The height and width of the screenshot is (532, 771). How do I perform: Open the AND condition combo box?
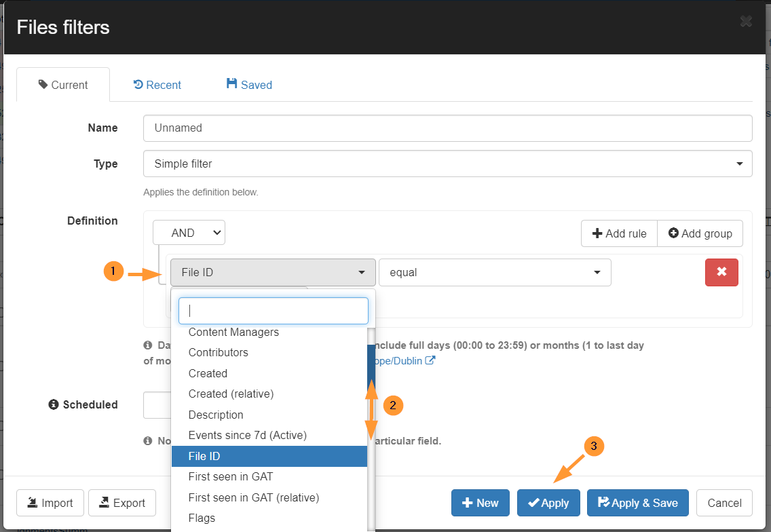point(189,232)
